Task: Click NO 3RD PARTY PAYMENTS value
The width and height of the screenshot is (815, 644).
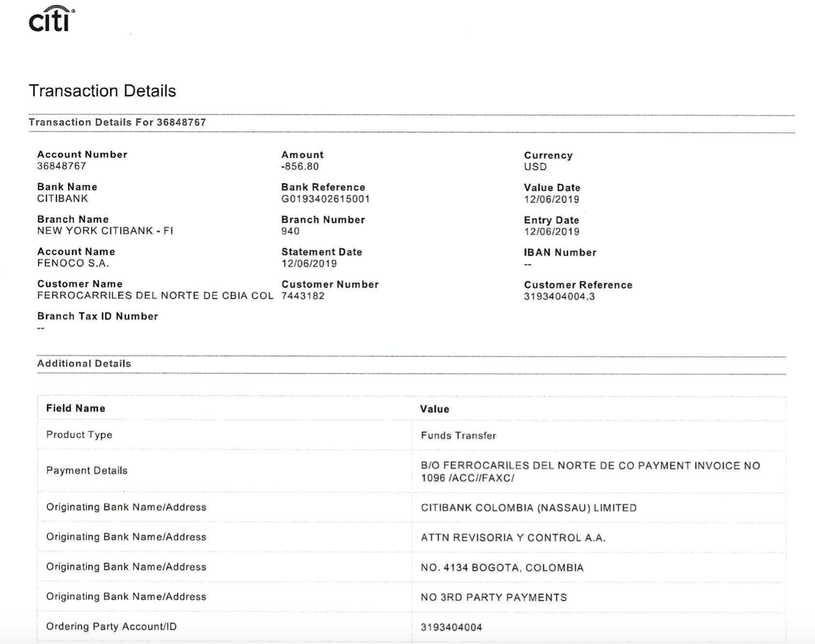Action: (494, 598)
